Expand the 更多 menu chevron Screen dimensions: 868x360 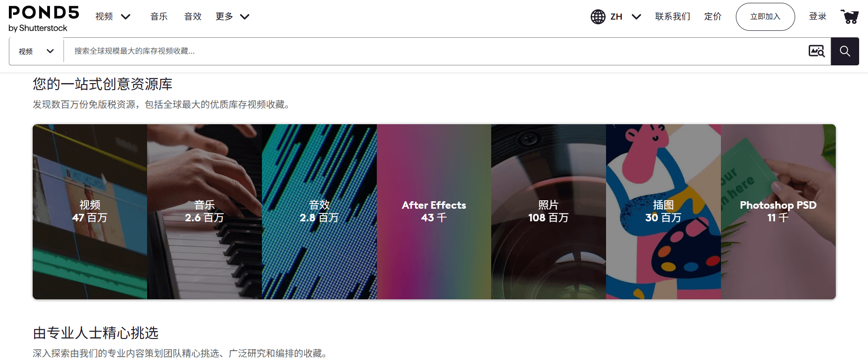[x=245, y=17]
